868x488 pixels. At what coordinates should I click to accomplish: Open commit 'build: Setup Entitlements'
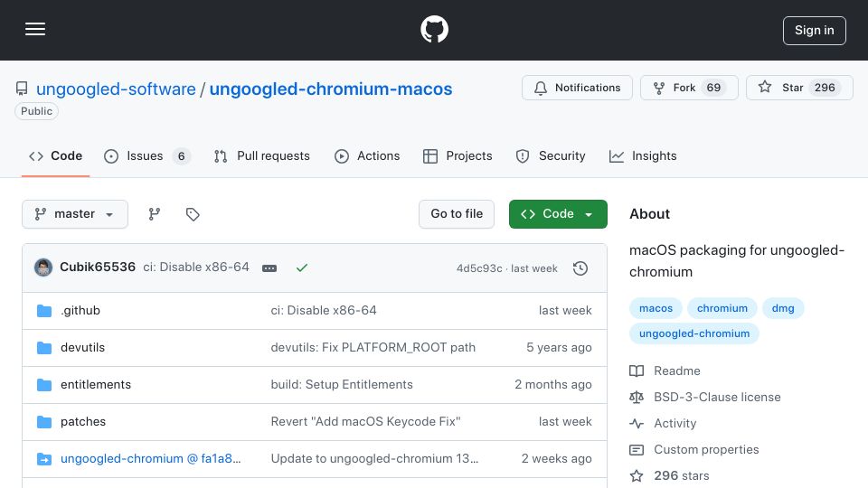[342, 385]
